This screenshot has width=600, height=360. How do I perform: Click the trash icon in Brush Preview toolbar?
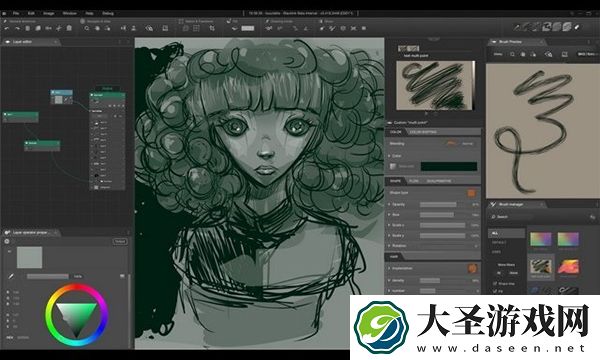click(x=523, y=54)
